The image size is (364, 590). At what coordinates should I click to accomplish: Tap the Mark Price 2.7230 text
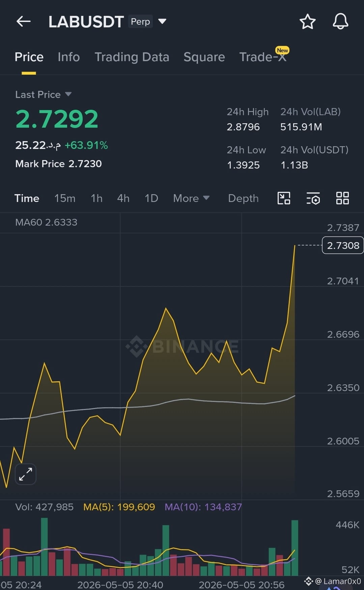(58, 164)
